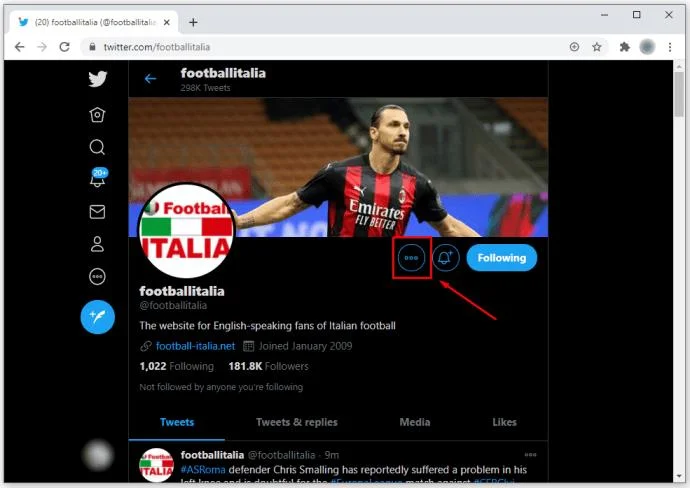This screenshot has height=488, width=690.
Task: Click the scrollbar down arrow
Action: click(x=679, y=477)
